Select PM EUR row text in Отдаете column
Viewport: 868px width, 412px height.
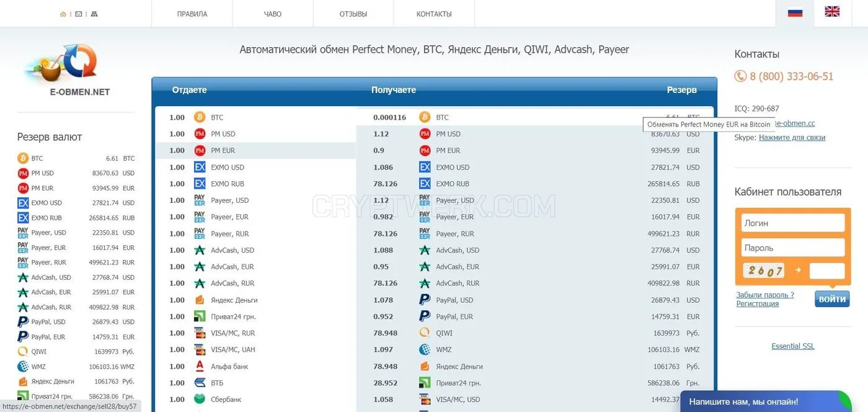pyautogui.click(x=223, y=151)
